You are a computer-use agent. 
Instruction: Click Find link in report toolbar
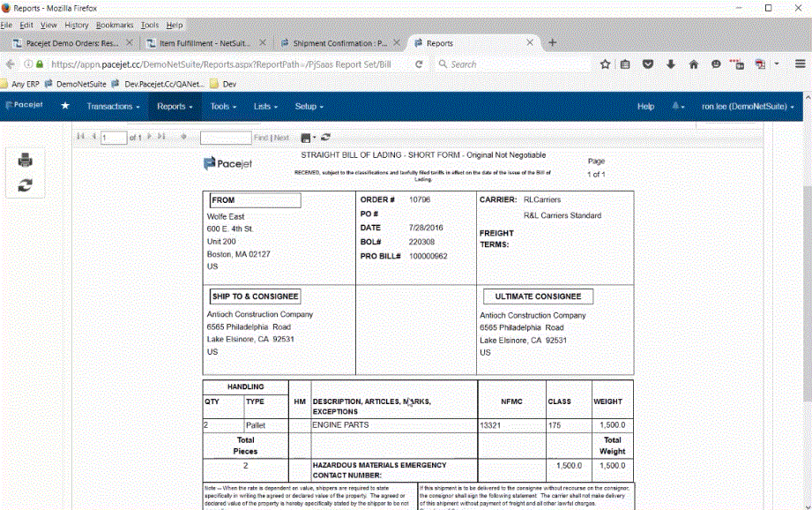pyautogui.click(x=260, y=138)
